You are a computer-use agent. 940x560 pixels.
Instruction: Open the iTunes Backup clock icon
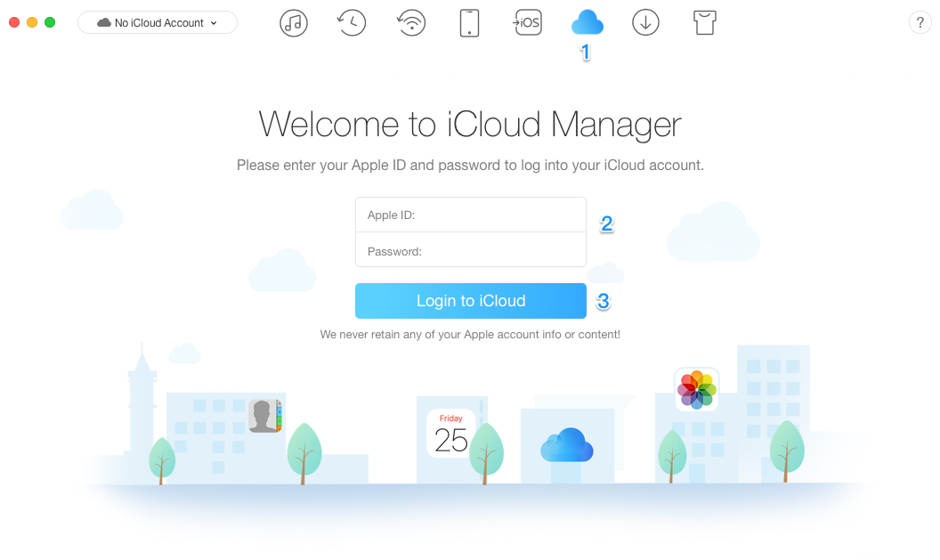click(x=352, y=23)
